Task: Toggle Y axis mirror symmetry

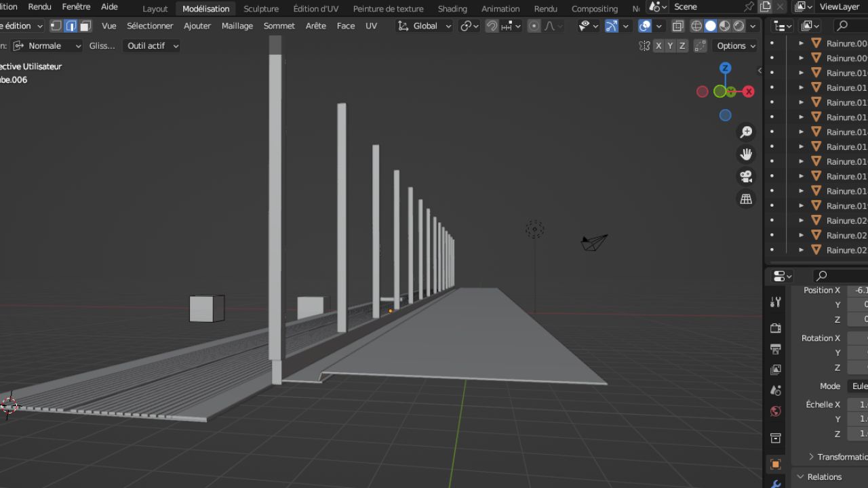Action: 670,46
